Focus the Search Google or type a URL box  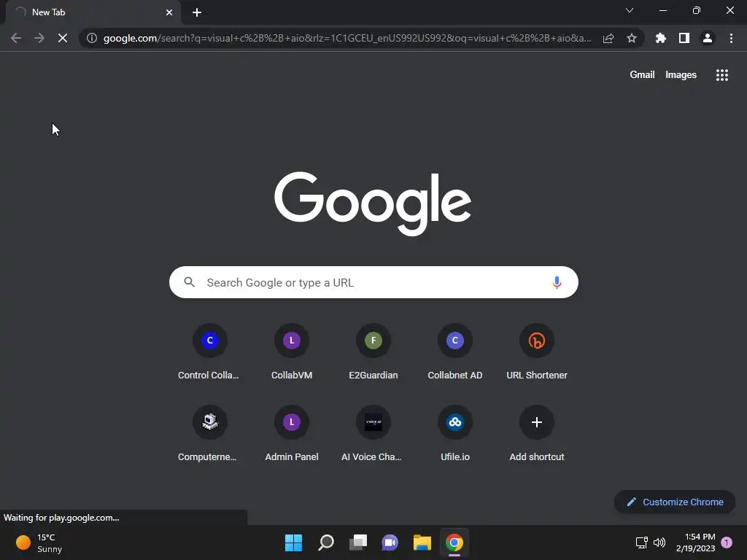(x=373, y=282)
